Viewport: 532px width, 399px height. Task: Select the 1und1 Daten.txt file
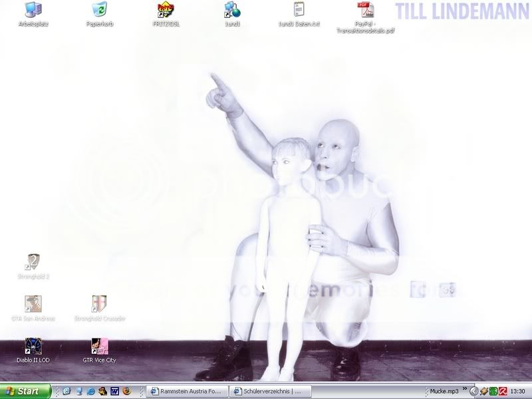[299, 10]
